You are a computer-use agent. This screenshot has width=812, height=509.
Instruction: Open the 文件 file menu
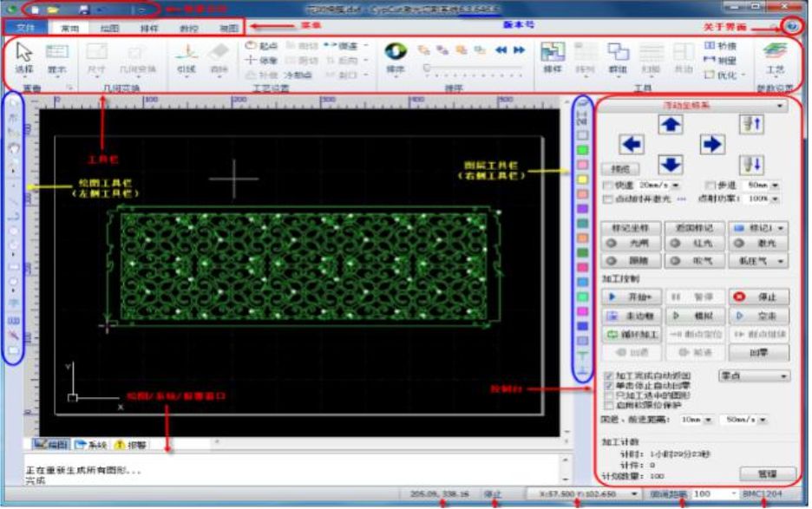click(x=25, y=28)
